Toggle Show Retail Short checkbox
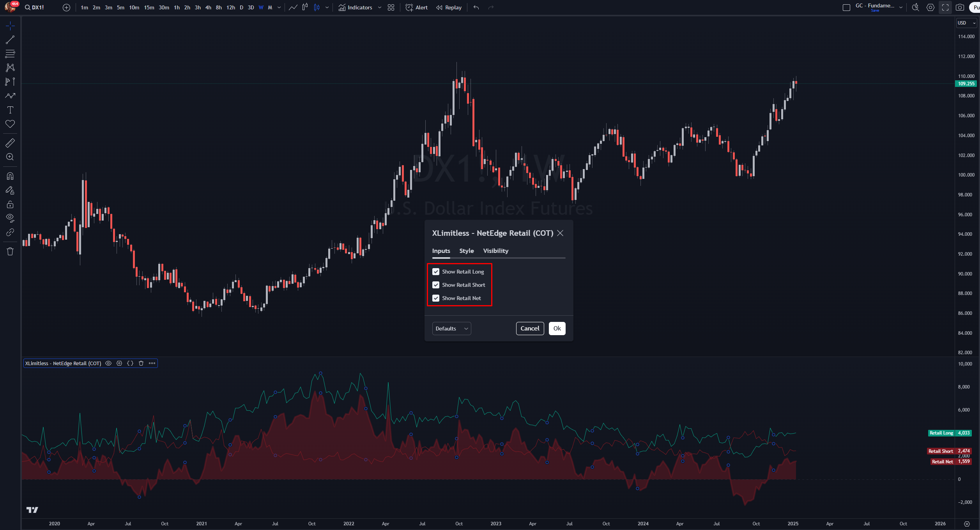 pyautogui.click(x=436, y=285)
